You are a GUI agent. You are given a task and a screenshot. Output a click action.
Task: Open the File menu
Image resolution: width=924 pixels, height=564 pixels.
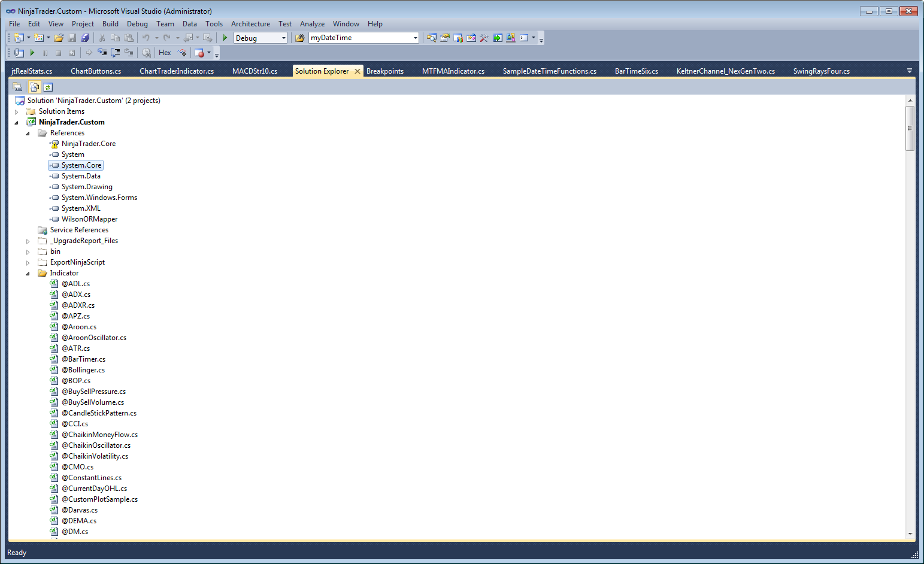point(14,24)
